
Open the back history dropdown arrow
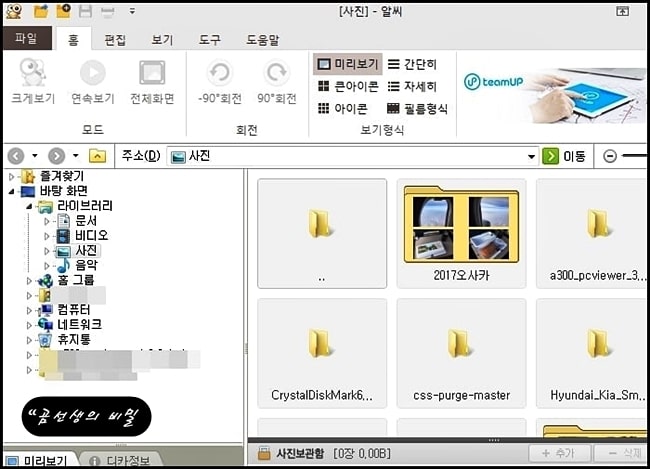(35, 156)
